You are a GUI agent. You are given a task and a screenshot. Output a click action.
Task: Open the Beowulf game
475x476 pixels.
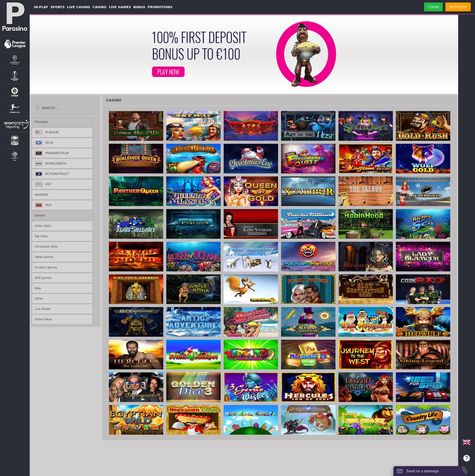423,322
